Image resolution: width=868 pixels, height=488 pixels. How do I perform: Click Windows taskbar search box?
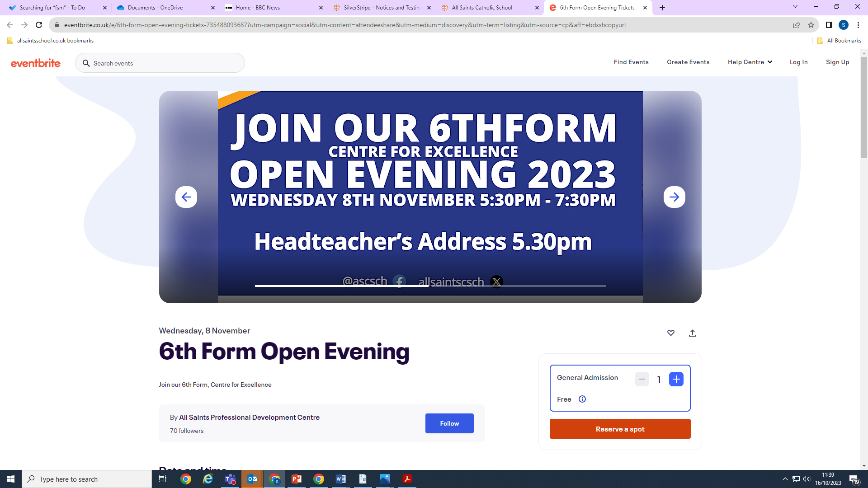click(87, 479)
